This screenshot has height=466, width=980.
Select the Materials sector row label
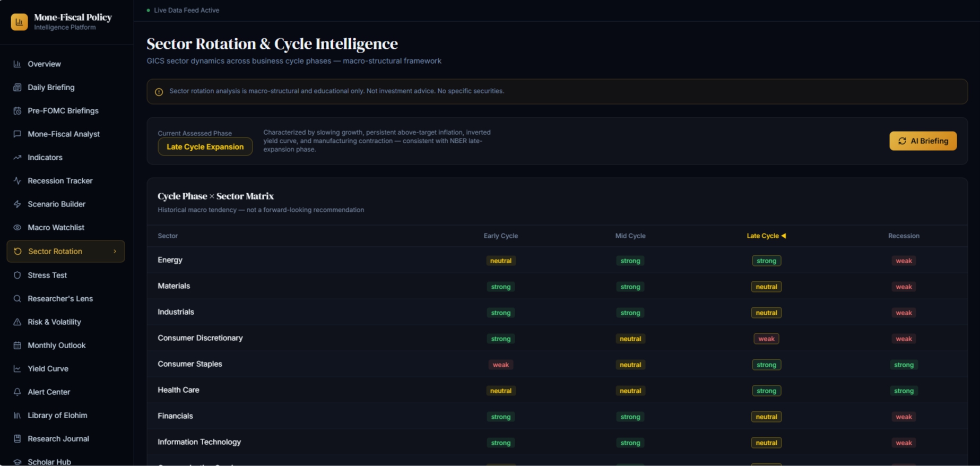click(174, 286)
